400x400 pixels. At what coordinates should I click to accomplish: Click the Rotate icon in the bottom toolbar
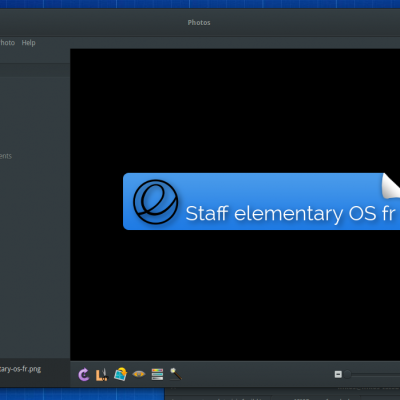tap(84, 374)
